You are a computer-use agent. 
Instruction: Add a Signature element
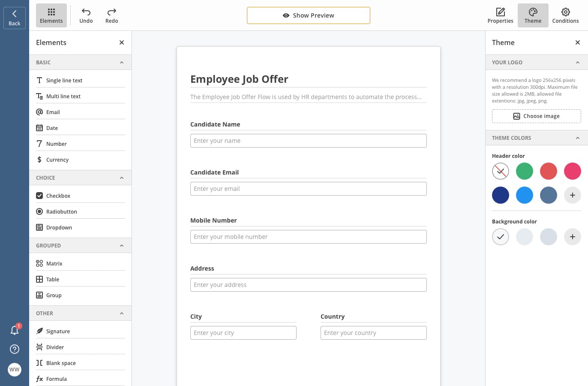[x=58, y=331]
